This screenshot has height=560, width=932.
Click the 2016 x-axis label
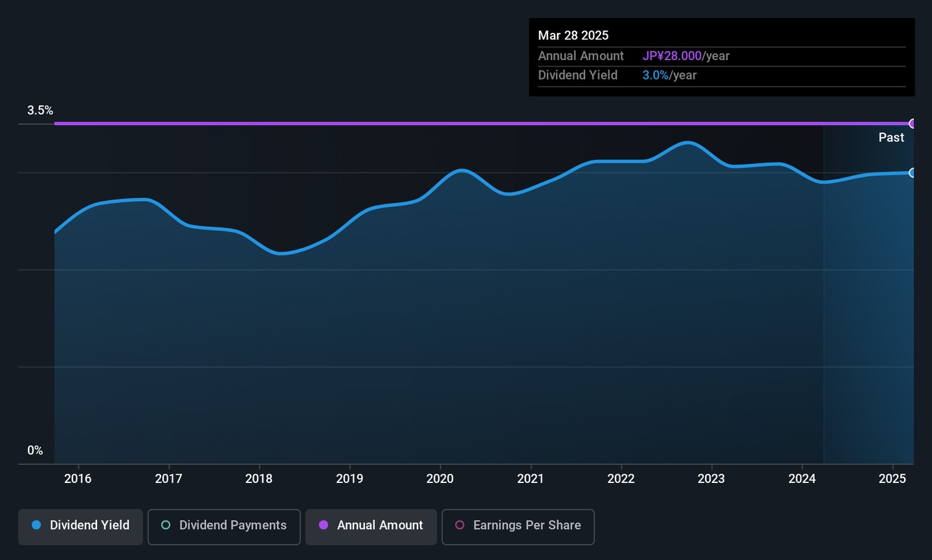pos(78,479)
